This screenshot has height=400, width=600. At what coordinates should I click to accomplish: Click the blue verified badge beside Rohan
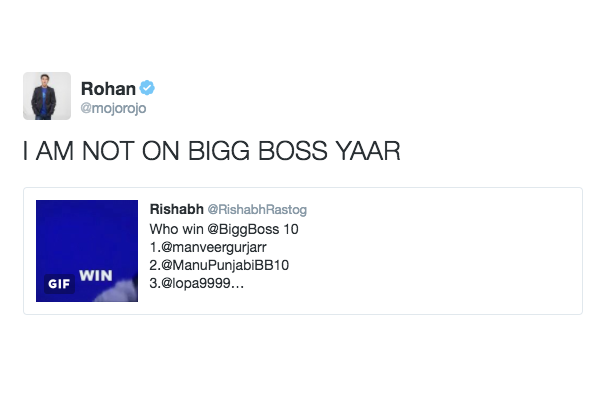(146, 89)
